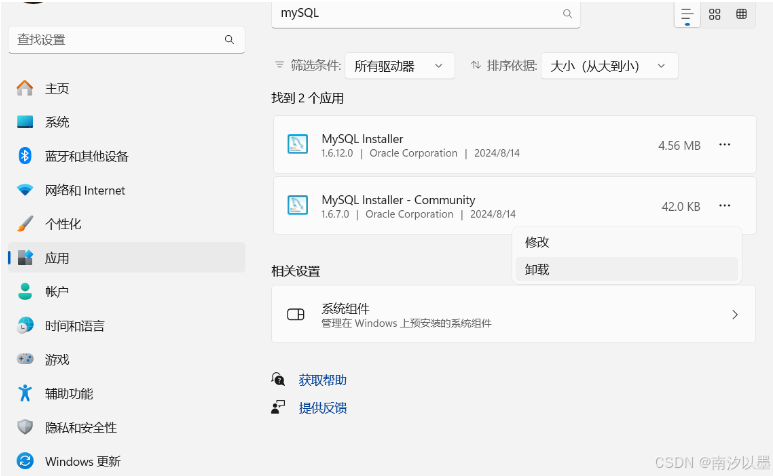Switch to grid view layout icon
Screen dimensions: 773x476
pyautogui.click(x=714, y=14)
